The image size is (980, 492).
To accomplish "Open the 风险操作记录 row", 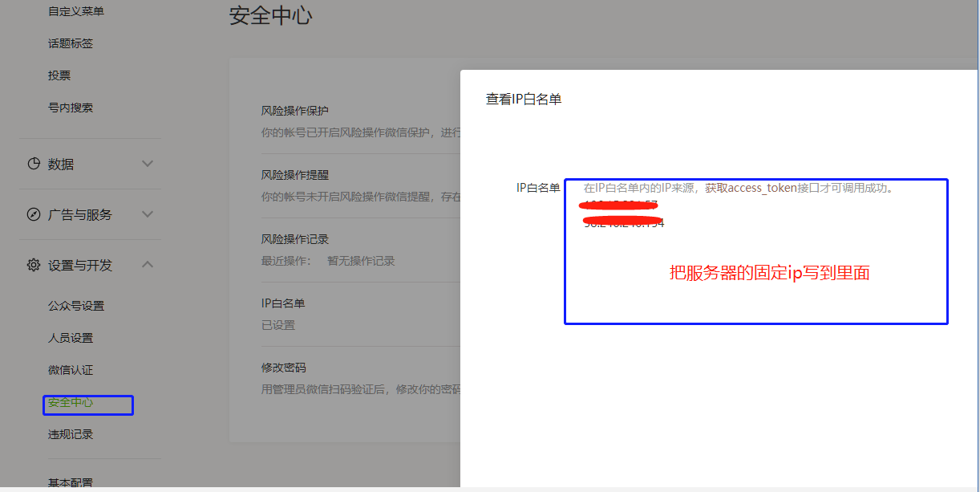I will tap(295, 239).
